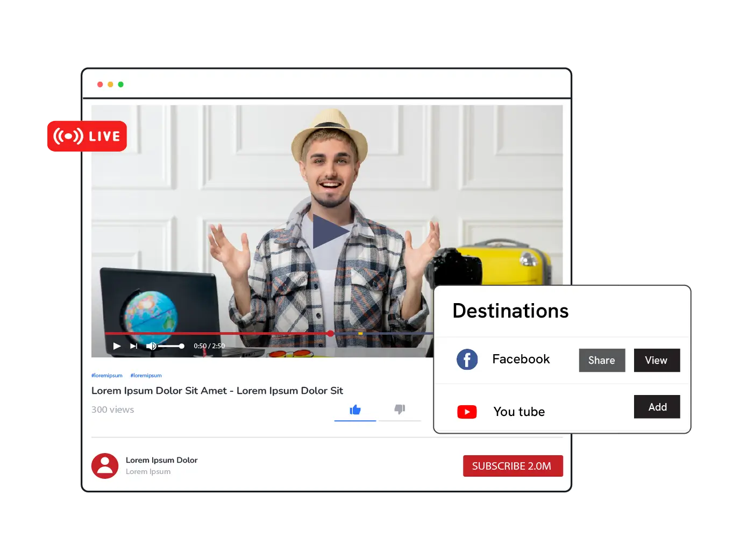Viewport: 740px width, 560px height.
Task: Dislike the video with thumbs down
Action: [x=400, y=409]
